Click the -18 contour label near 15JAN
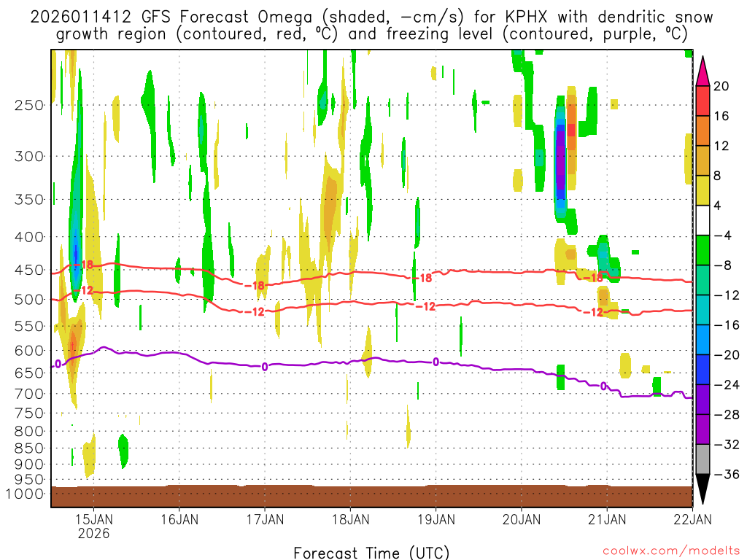Viewport: 747px width, 560px height. pyautogui.click(x=84, y=265)
